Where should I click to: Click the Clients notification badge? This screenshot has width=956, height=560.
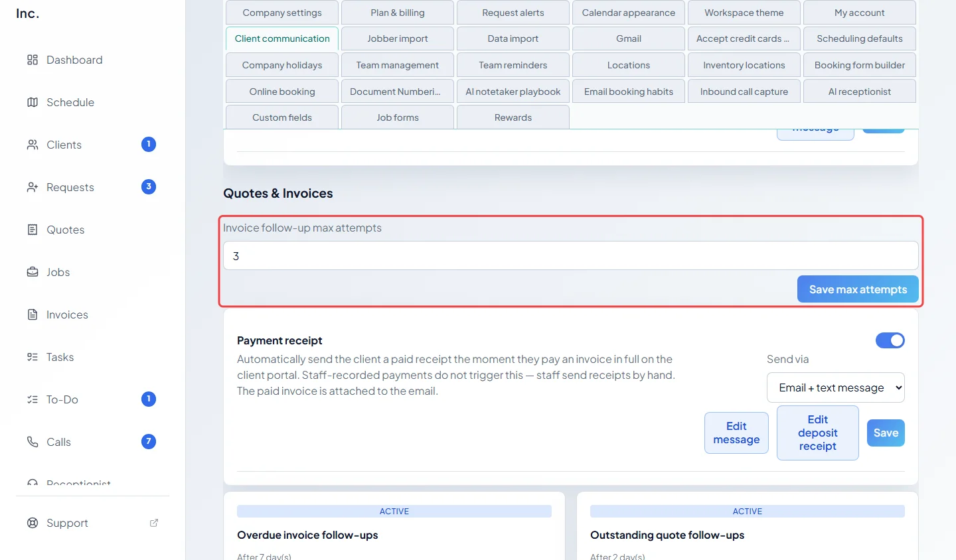pyautogui.click(x=149, y=144)
